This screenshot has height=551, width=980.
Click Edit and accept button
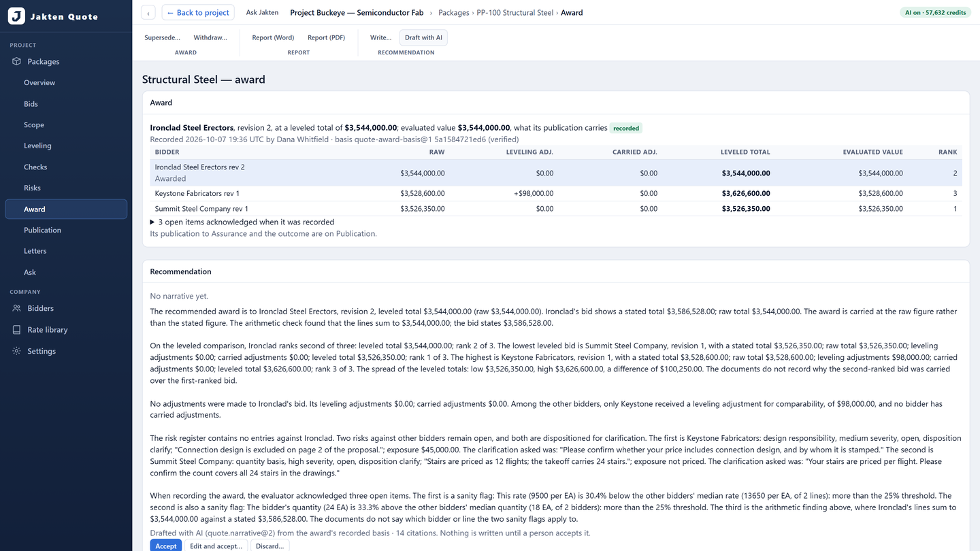216,546
